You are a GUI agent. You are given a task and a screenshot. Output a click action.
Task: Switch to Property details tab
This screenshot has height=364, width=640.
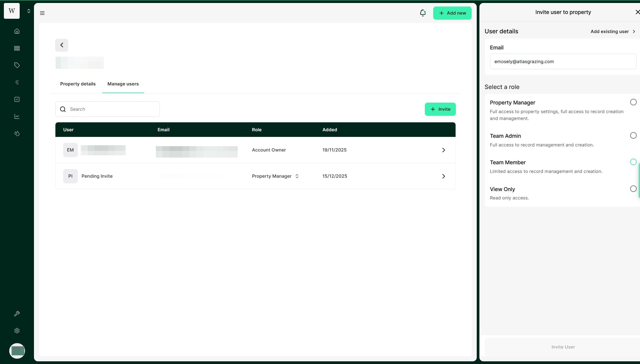(x=78, y=84)
